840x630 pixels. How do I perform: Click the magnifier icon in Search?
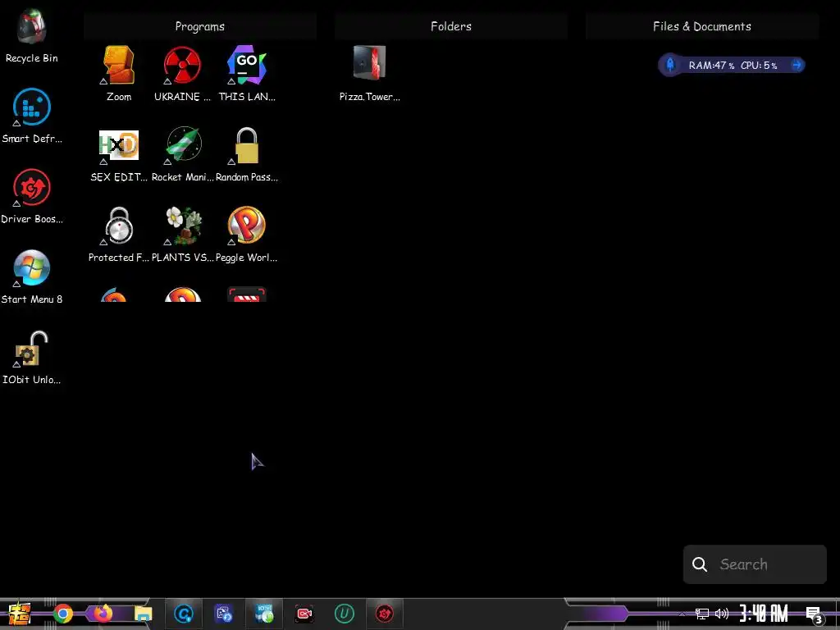700,564
